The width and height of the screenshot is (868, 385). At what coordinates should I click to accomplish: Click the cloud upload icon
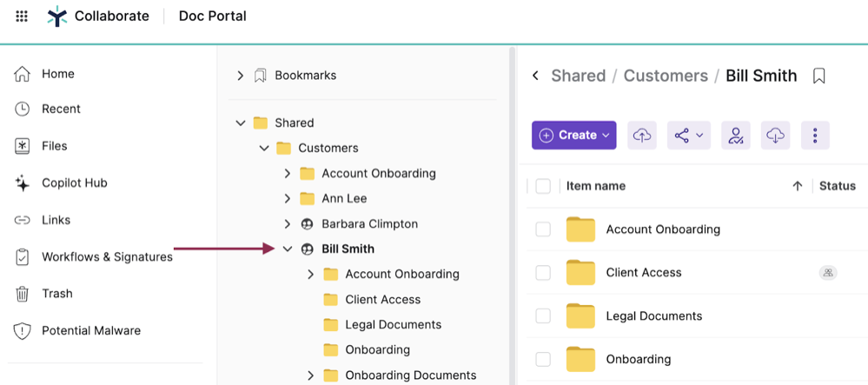(x=642, y=136)
